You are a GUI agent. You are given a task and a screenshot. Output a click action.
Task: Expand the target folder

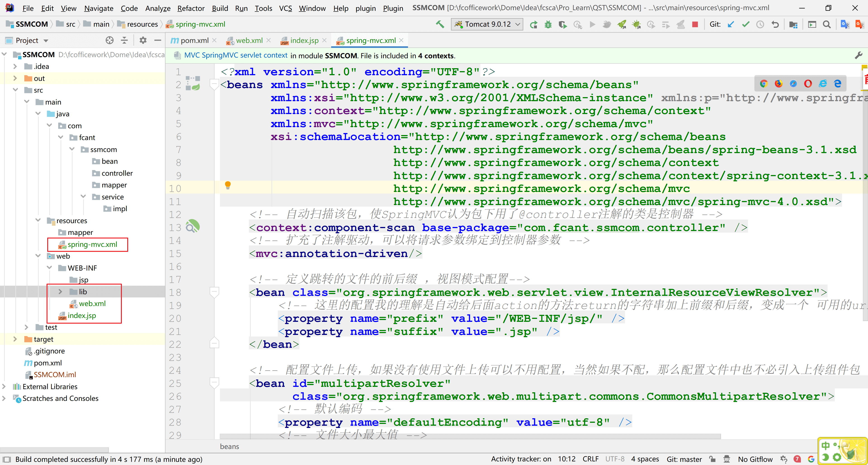(15, 339)
